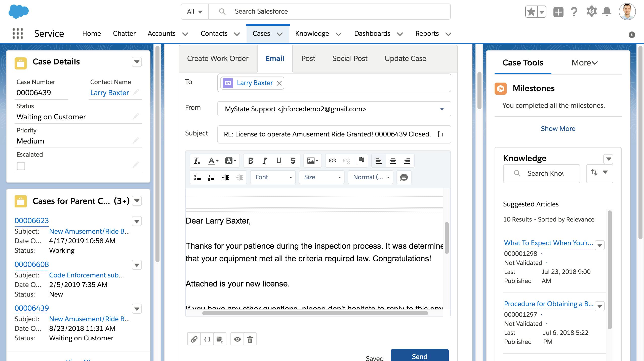Image resolution: width=644 pixels, height=361 pixels.
Task: Click Show More under Milestones
Action: (558, 129)
